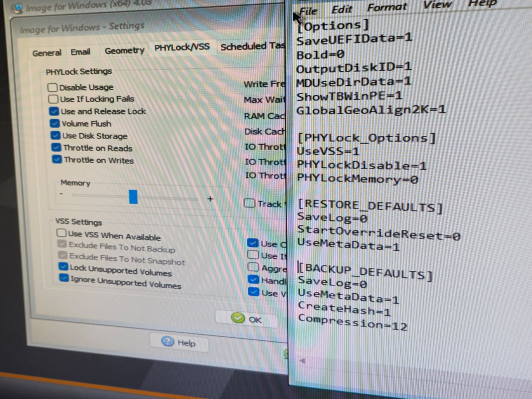Click the Help button below settings

(x=179, y=342)
